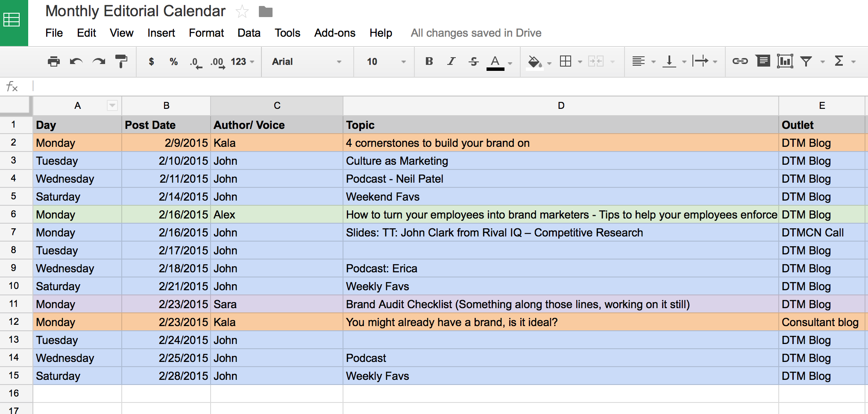Viewport: 868px width, 414px height.
Task: Undo the last action
Action: (76, 62)
